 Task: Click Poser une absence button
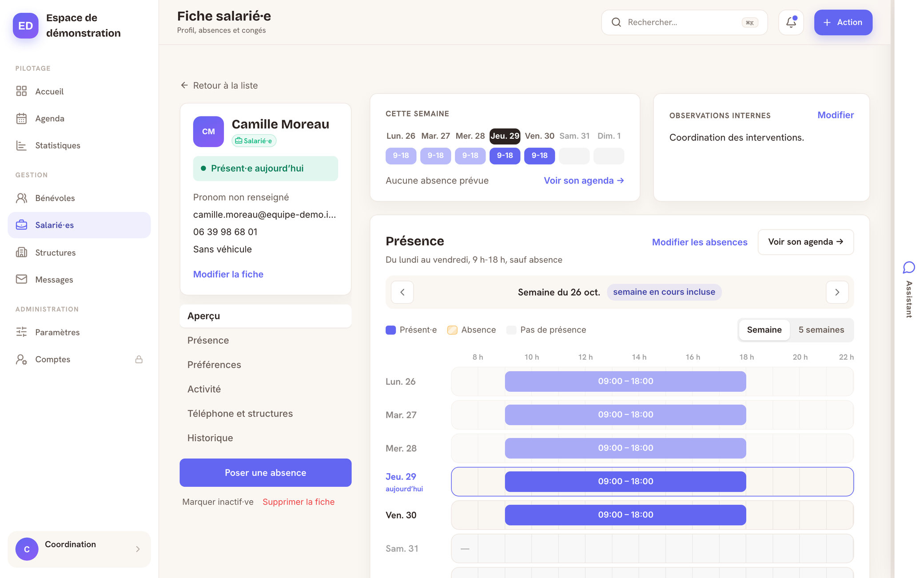click(266, 473)
